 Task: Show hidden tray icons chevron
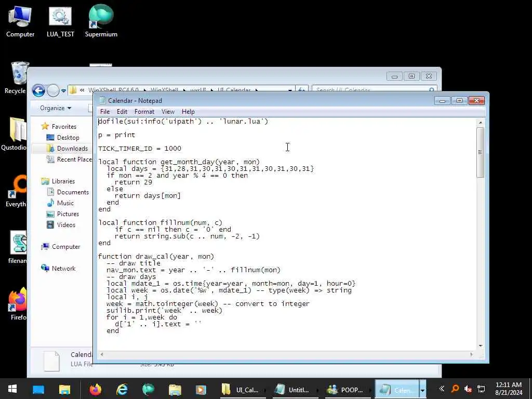pyautogui.click(x=442, y=389)
